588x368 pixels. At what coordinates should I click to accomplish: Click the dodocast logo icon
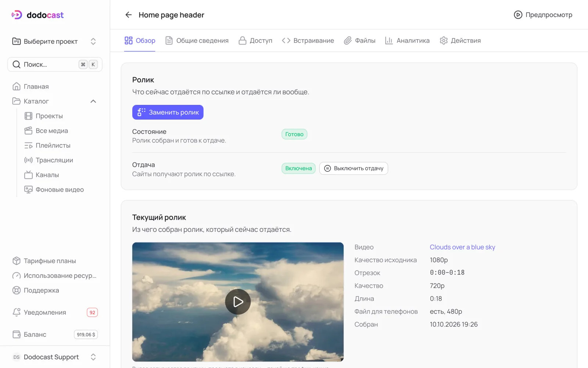pos(17,15)
